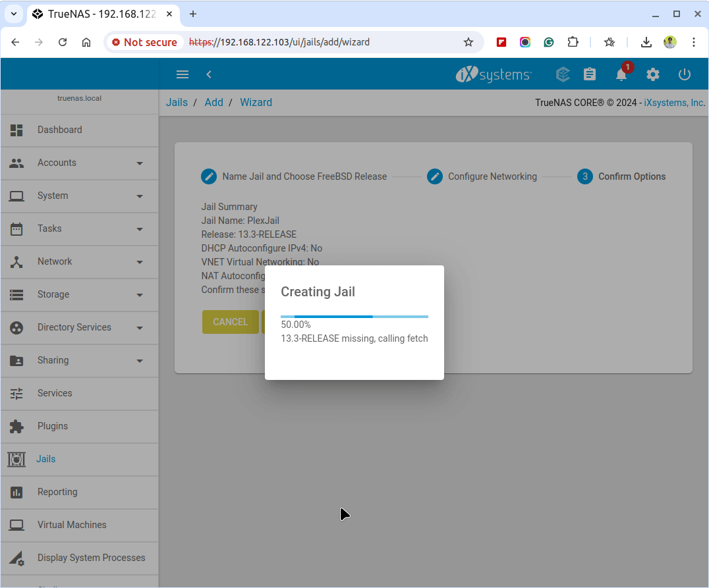Go to Add breadcrumb link
This screenshot has height=588, width=709.
click(x=214, y=103)
